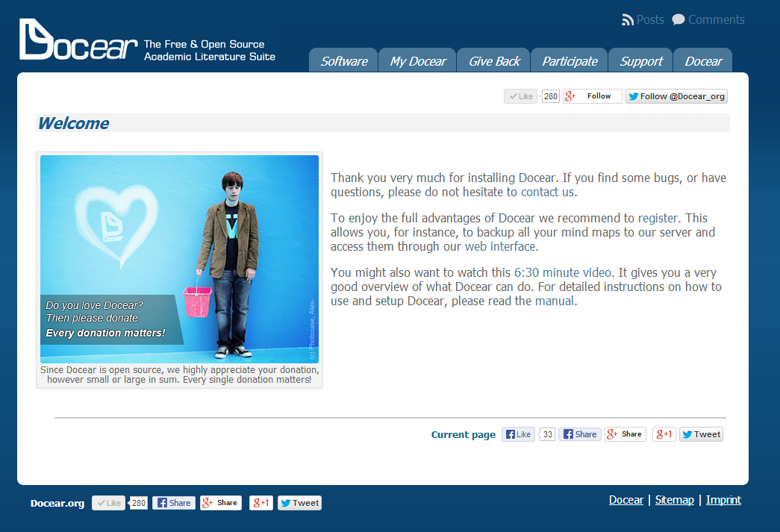
Task: Follow the register link
Action: pos(658,219)
